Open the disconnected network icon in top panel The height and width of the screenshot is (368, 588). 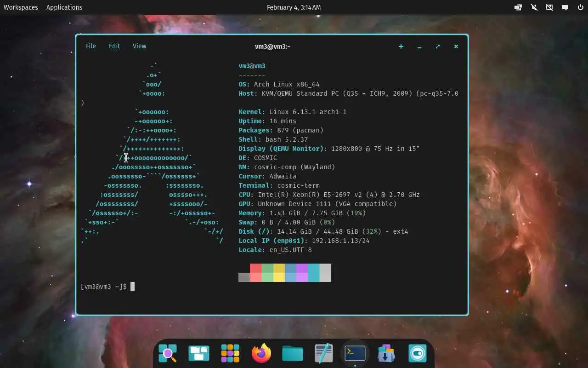tap(549, 7)
